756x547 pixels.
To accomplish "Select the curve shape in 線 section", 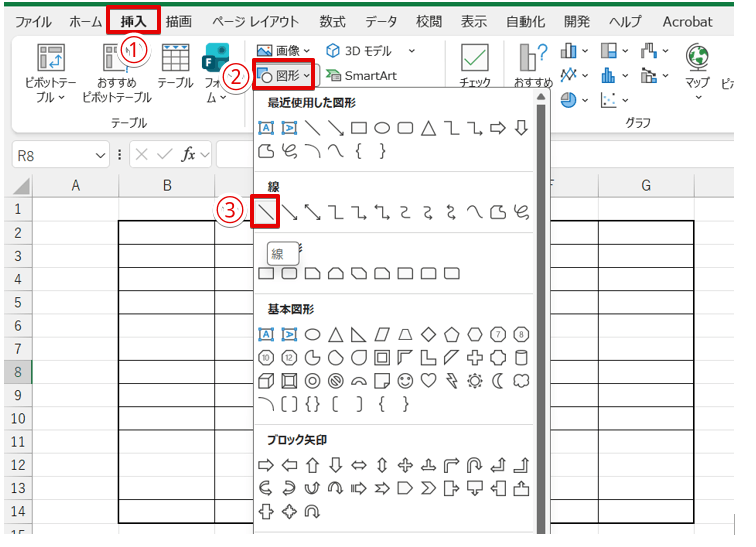I will tap(474, 212).
